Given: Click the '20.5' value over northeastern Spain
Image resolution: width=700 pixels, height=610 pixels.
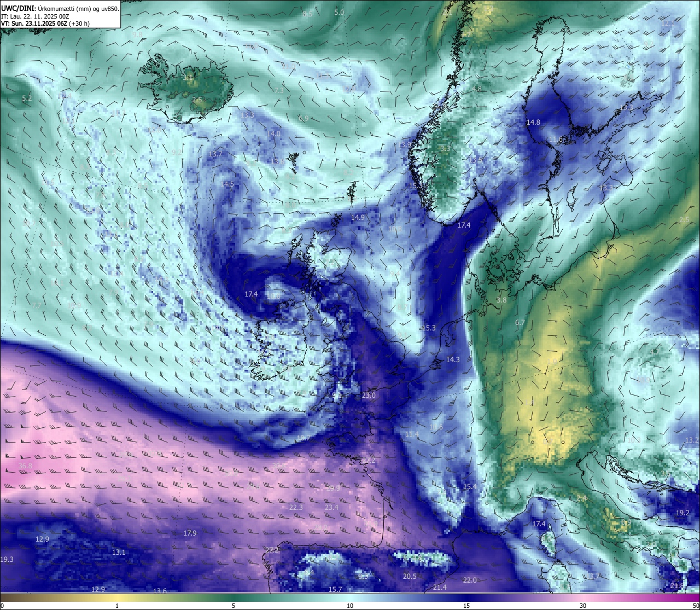Looking at the screenshot, I should tap(410, 576).
